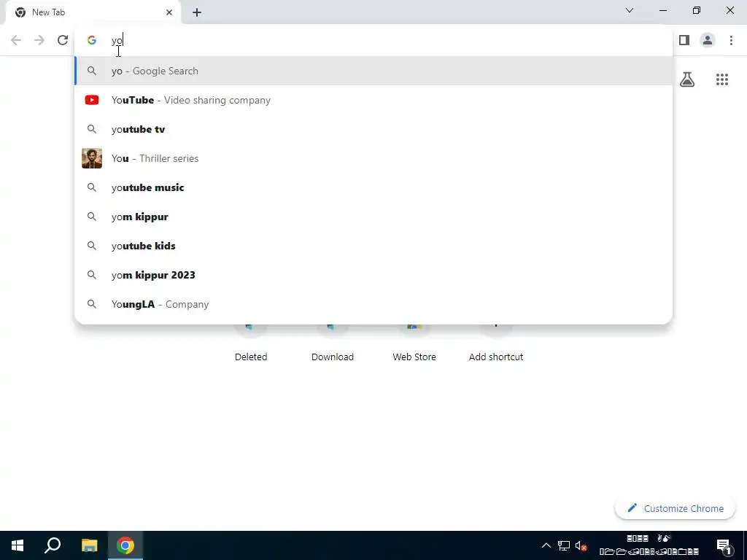Choose the 'You - Thriller series' suggestion
Image resolution: width=747 pixels, height=560 pixels.
pos(373,158)
